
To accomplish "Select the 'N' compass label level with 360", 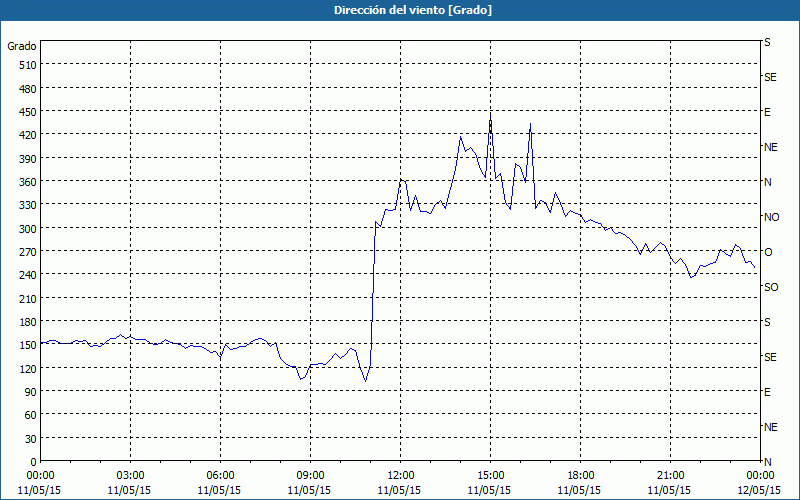I will pyautogui.click(x=768, y=183).
